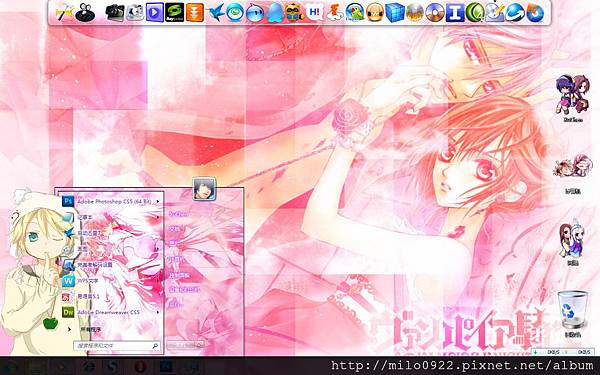Open Recycle Bin on the desktop
The width and height of the screenshot is (600, 375).
(x=572, y=310)
